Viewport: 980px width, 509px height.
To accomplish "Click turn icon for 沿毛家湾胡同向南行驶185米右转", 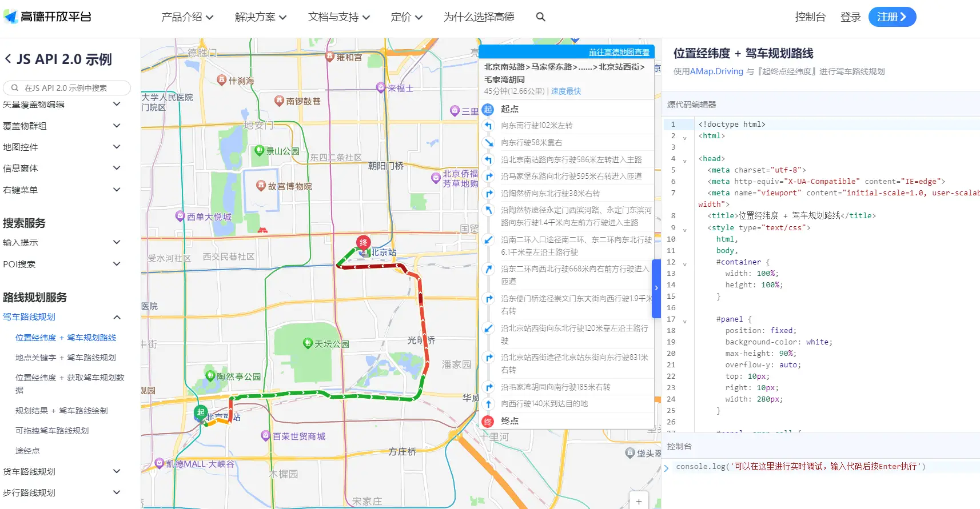I will point(488,387).
